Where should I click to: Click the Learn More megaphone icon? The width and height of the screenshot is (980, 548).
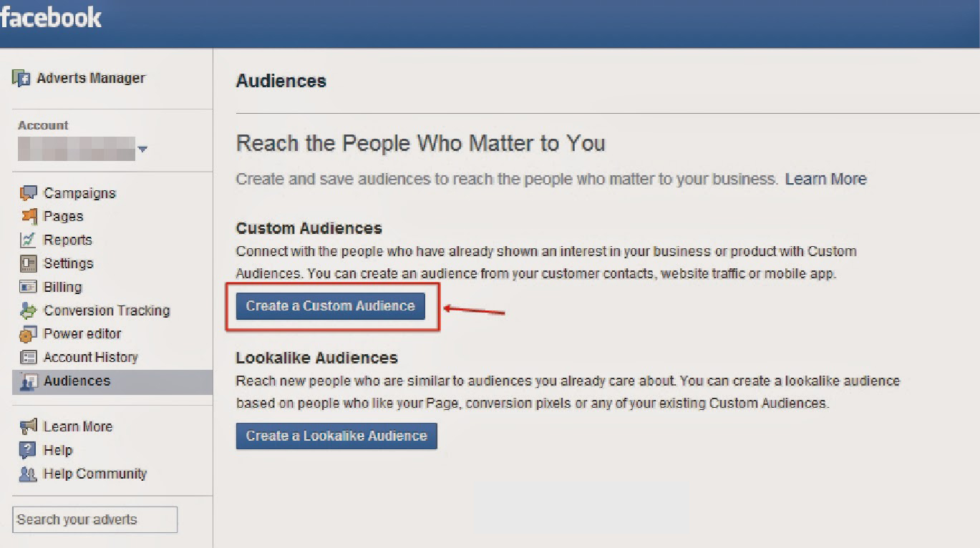click(29, 426)
